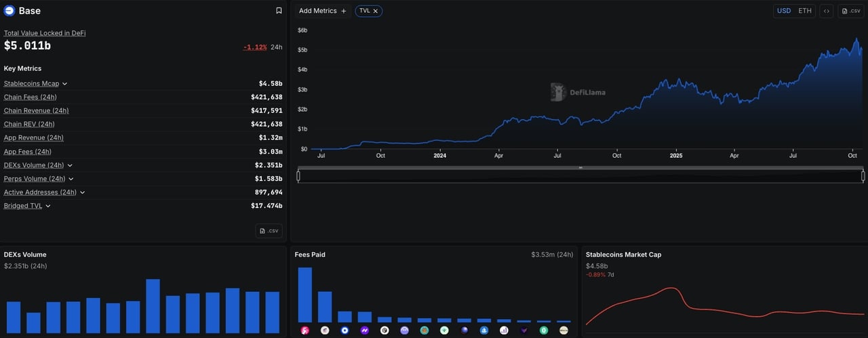Click the Chain Fees (24h) link
868x338 pixels.
pos(30,98)
